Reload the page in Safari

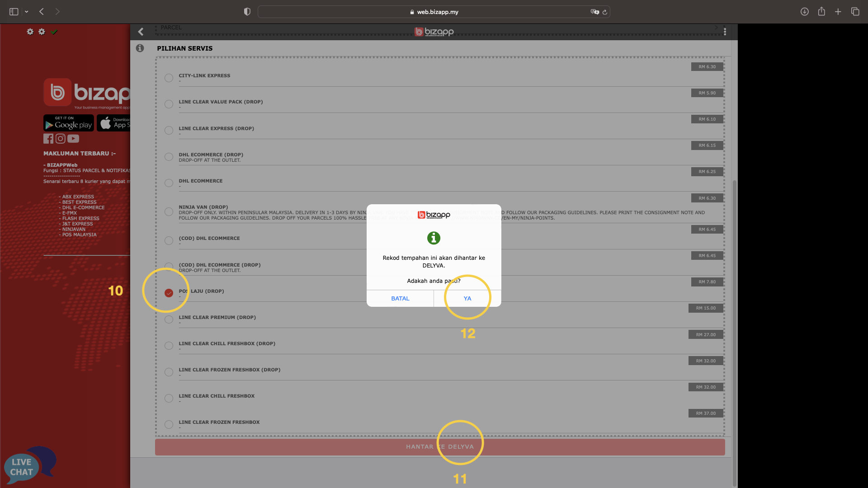tap(605, 12)
